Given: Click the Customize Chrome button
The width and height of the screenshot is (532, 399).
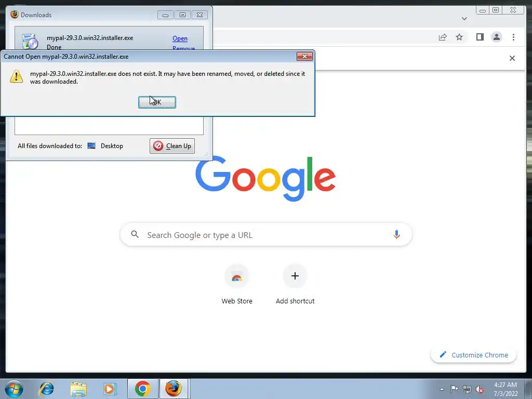Looking at the screenshot, I should tap(474, 355).
